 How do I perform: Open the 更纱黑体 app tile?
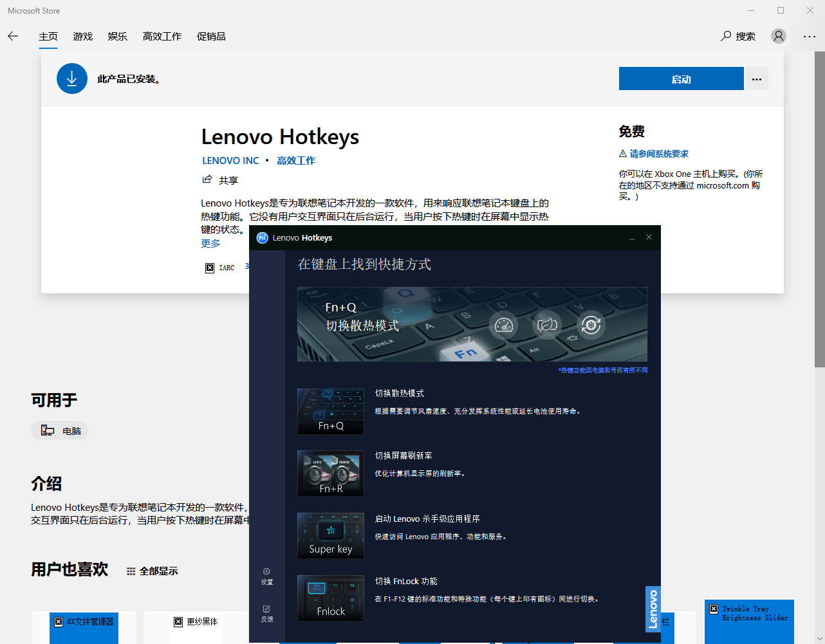(x=196, y=627)
